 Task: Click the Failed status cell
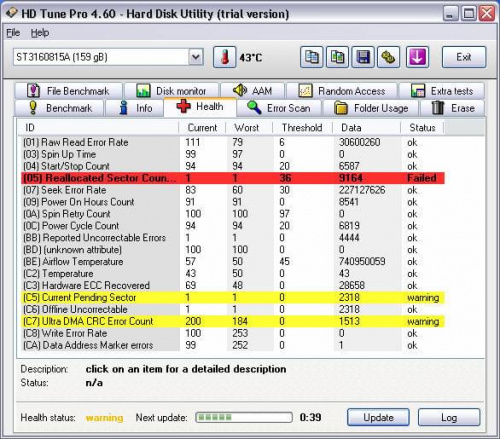click(x=422, y=178)
